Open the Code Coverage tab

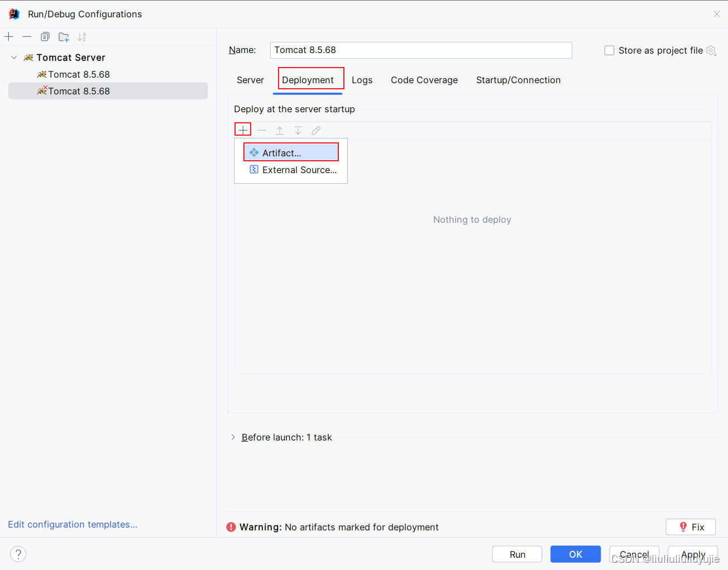pyautogui.click(x=424, y=80)
